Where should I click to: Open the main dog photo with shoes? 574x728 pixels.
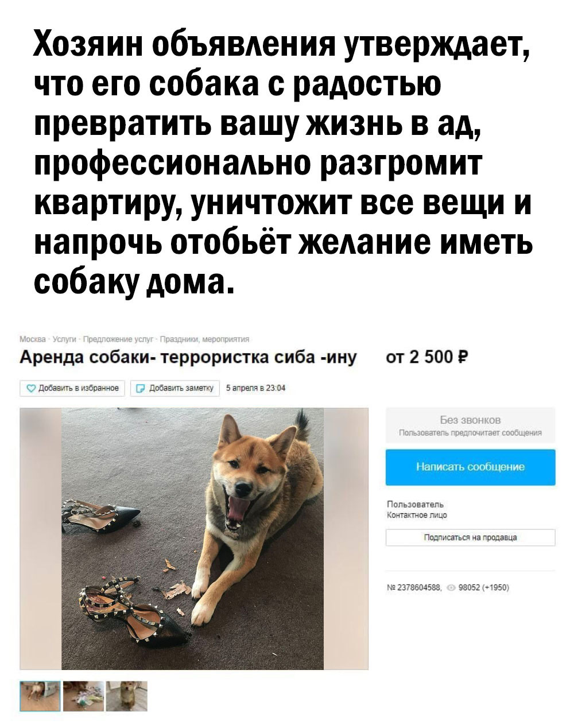pos(194,539)
